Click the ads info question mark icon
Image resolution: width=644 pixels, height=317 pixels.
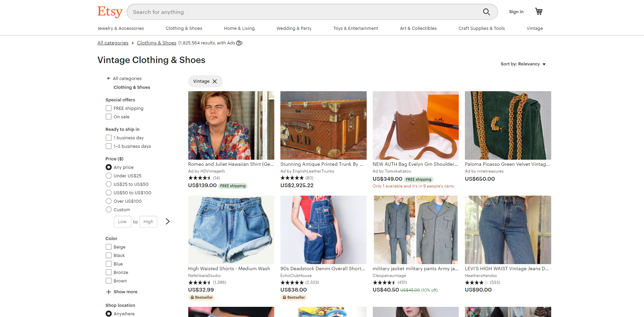239,43
